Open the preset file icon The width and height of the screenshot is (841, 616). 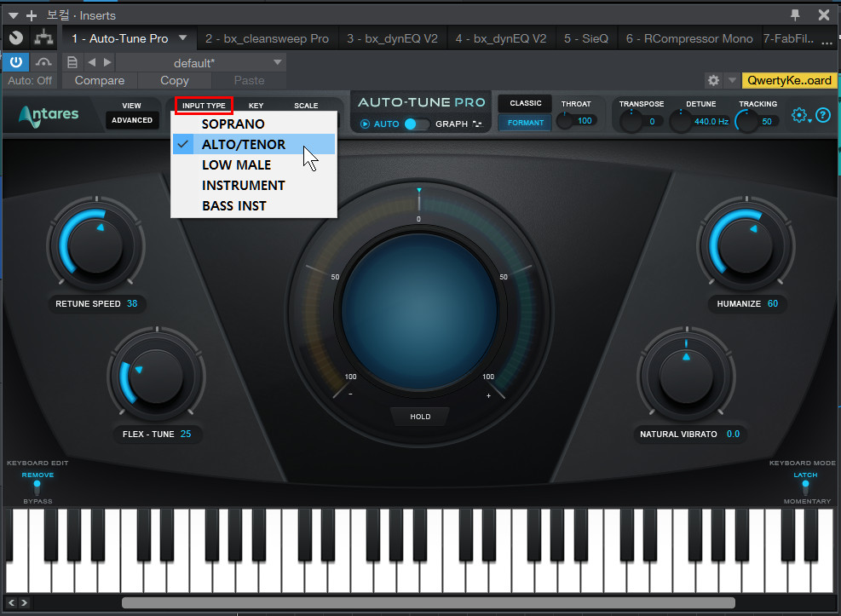(72, 63)
